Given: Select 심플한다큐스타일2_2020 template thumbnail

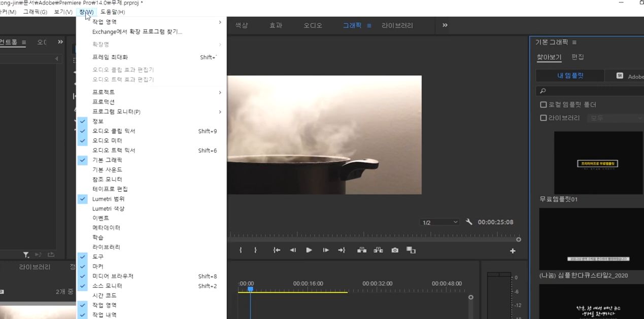Looking at the screenshot, I should coord(591,239).
